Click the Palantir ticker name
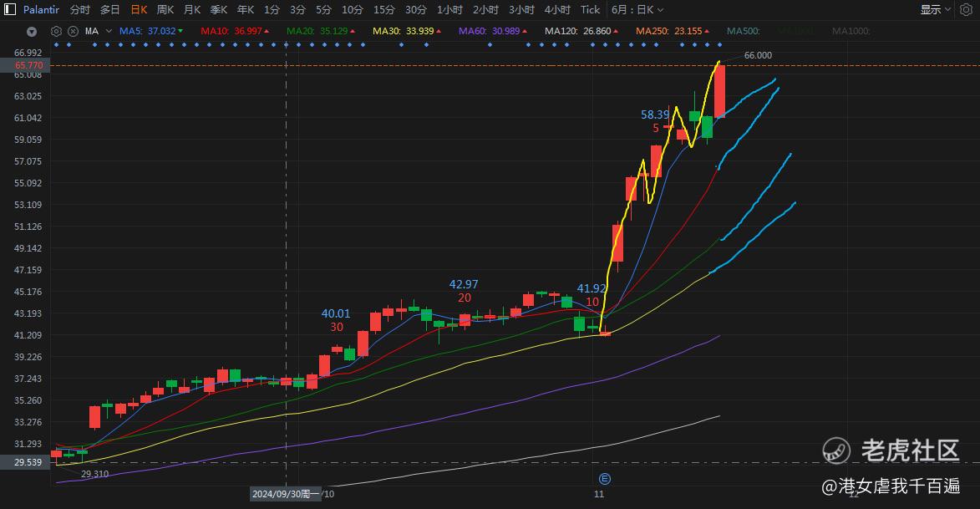This screenshot has height=509, width=980. tap(41, 9)
